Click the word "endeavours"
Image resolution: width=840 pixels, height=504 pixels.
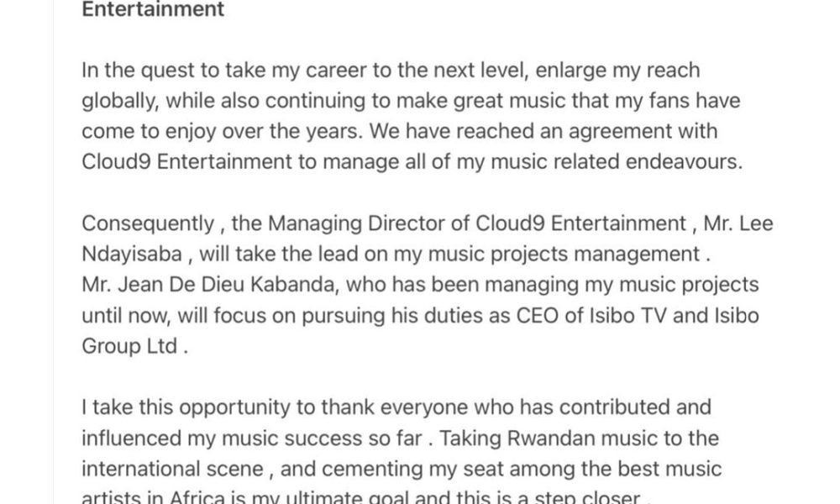tap(685, 162)
